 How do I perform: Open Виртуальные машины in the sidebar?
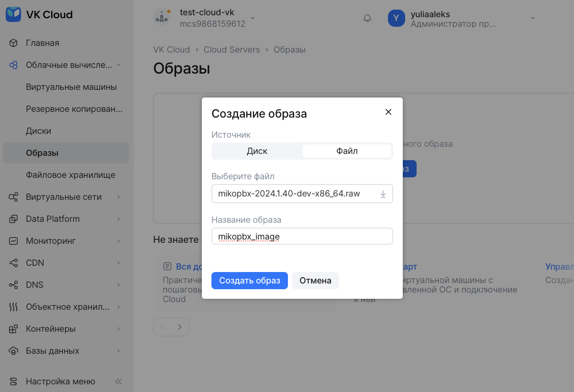tap(71, 87)
